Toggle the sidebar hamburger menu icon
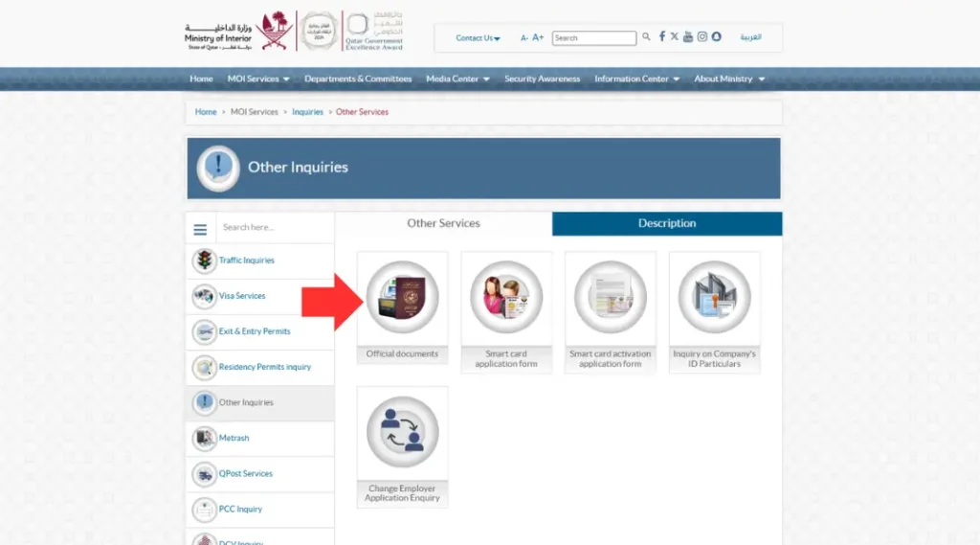980x545 pixels. click(x=200, y=230)
